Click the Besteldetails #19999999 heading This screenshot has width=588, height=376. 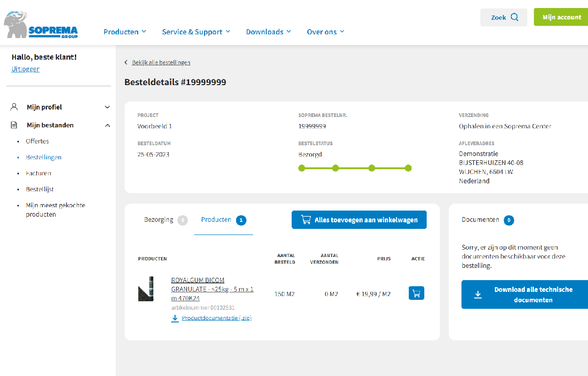(175, 82)
